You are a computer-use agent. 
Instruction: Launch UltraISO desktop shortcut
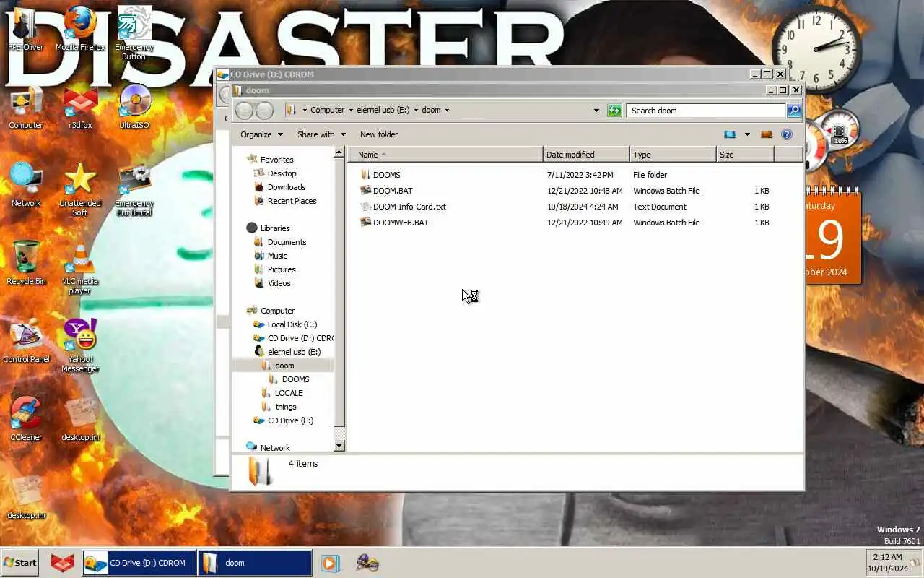pos(134,107)
